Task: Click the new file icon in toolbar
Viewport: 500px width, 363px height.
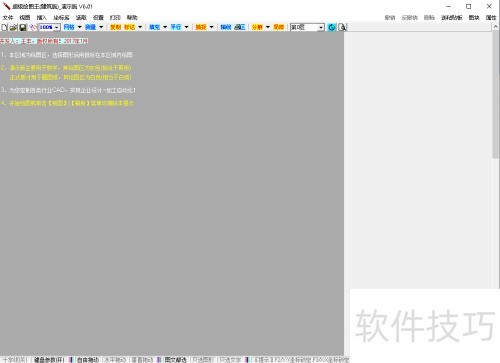Action: 4,27
